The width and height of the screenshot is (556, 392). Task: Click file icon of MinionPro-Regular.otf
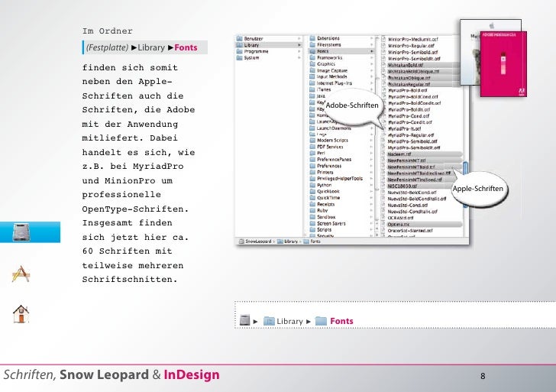click(x=383, y=45)
